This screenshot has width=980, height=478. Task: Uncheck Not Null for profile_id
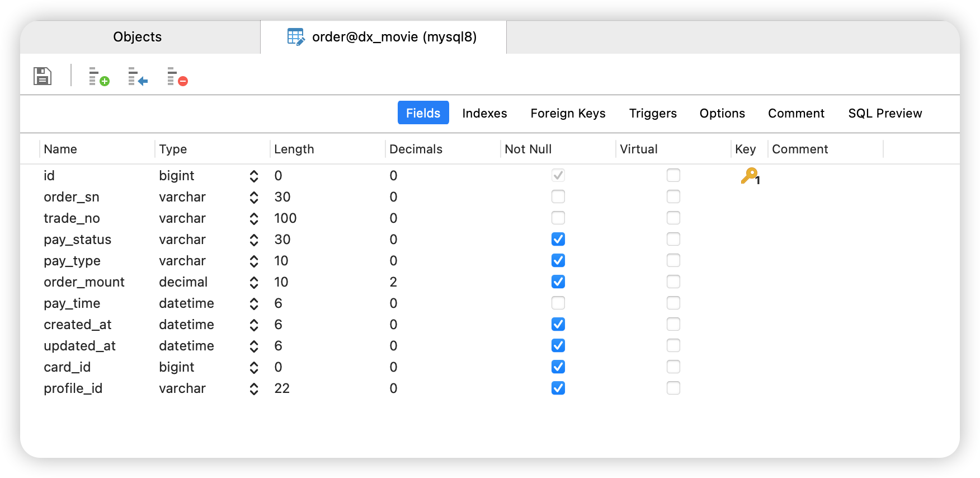click(558, 388)
